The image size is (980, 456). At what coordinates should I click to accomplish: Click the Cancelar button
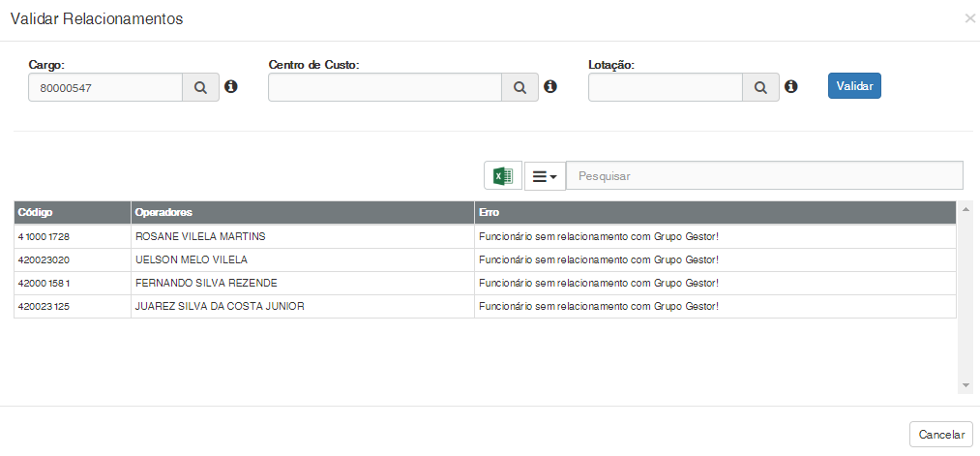940,435
